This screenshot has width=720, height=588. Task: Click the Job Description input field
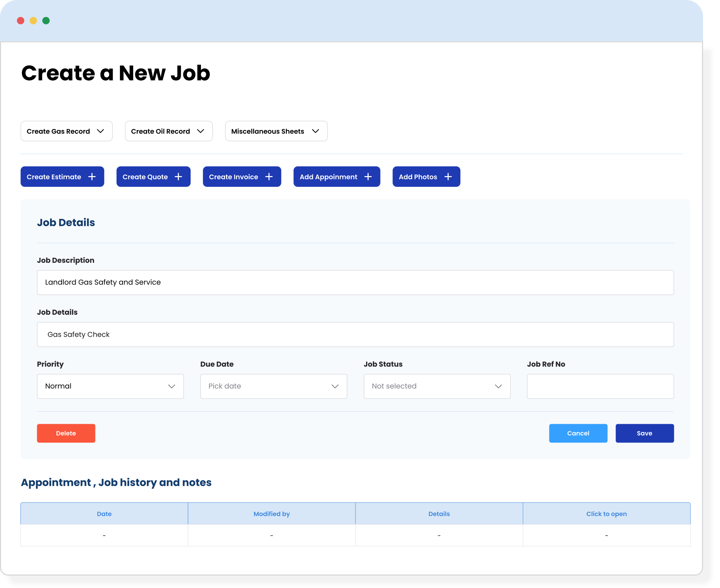(355, 282)
